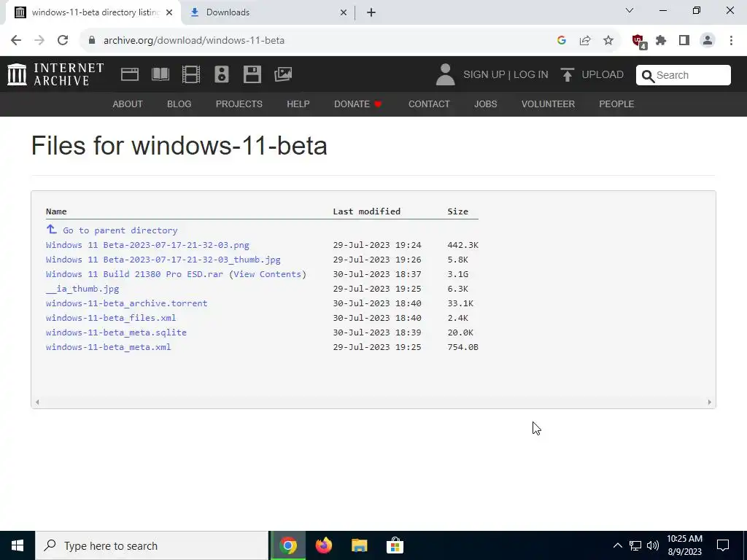Download Windows 11 Build 21380 Pro ESD.rar

pyautogui.click(x=134, y=274)
